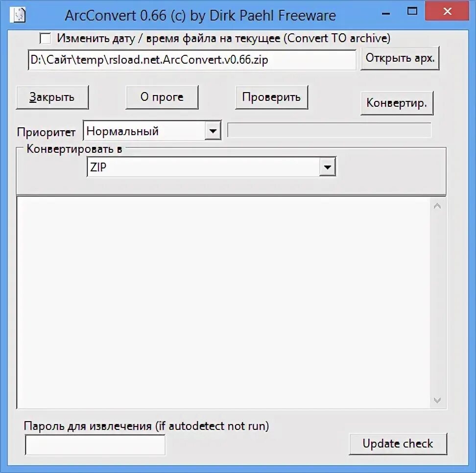Click the archive path input field
The width and height of the screenshot is (476, 473).
[x=192, y=60]
